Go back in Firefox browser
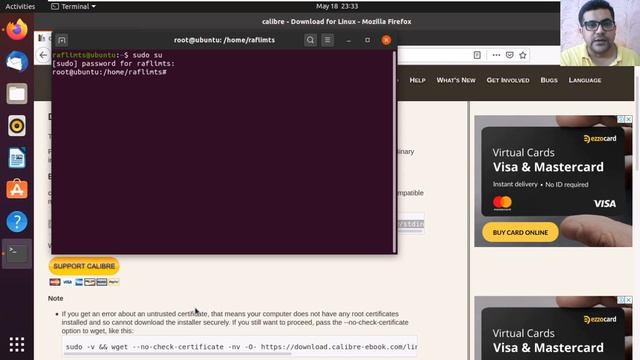Screen dimensions: 640x360 pyautogui.click(x=43, y=55)
